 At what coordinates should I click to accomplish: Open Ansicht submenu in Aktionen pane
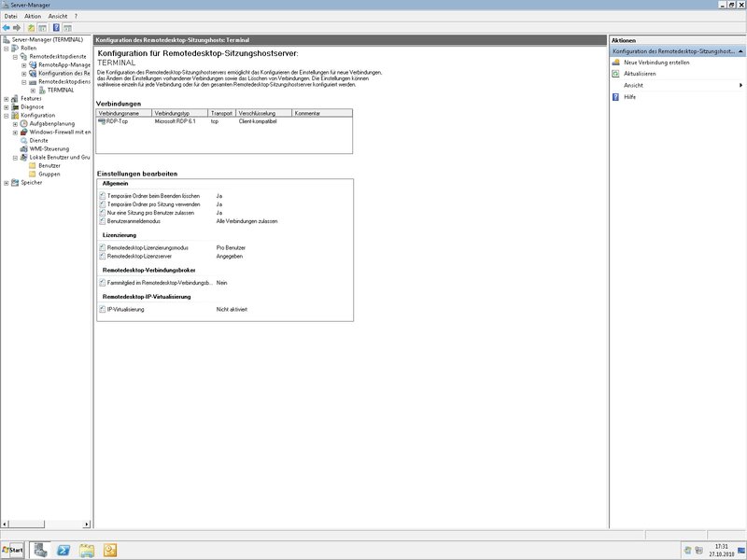(x=678, y=85)
